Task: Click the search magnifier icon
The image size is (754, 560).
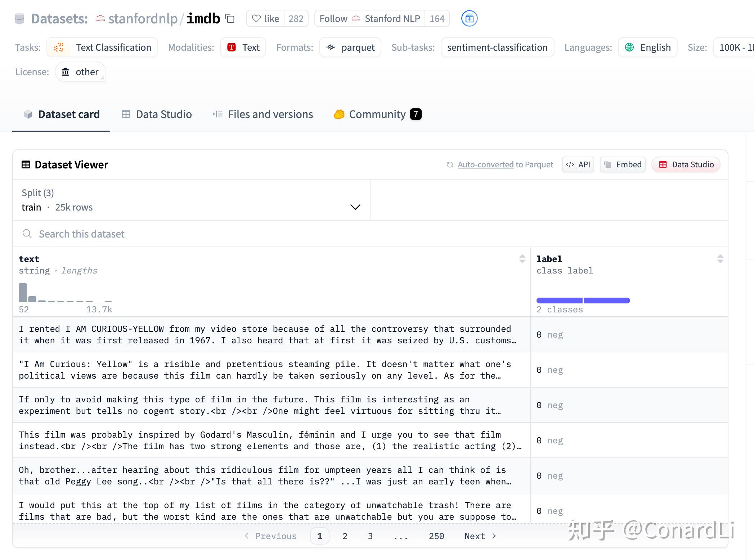Action: click(x=27, y=234)
